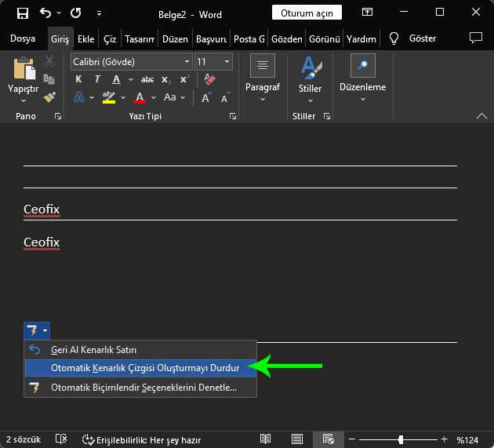Select the Format Painter brush icon
The width and height of the screenshot is (494, 448).
pyautogui.click(x=49, y=97)
